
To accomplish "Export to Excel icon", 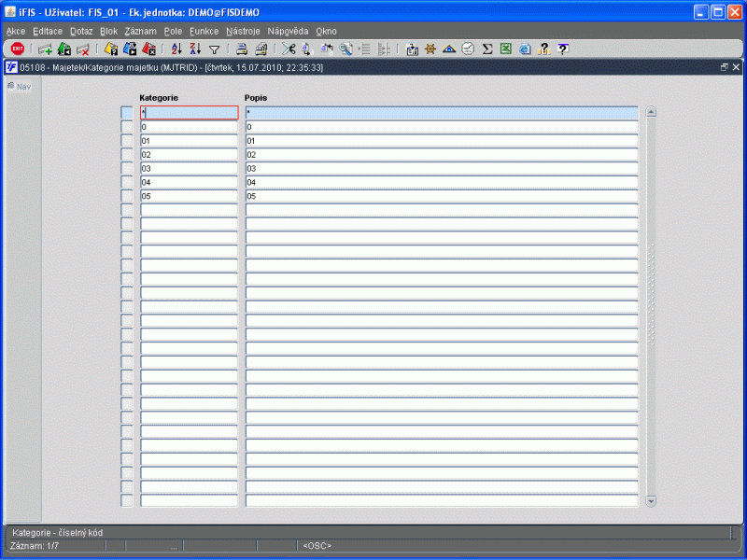I will coord(506,49).
